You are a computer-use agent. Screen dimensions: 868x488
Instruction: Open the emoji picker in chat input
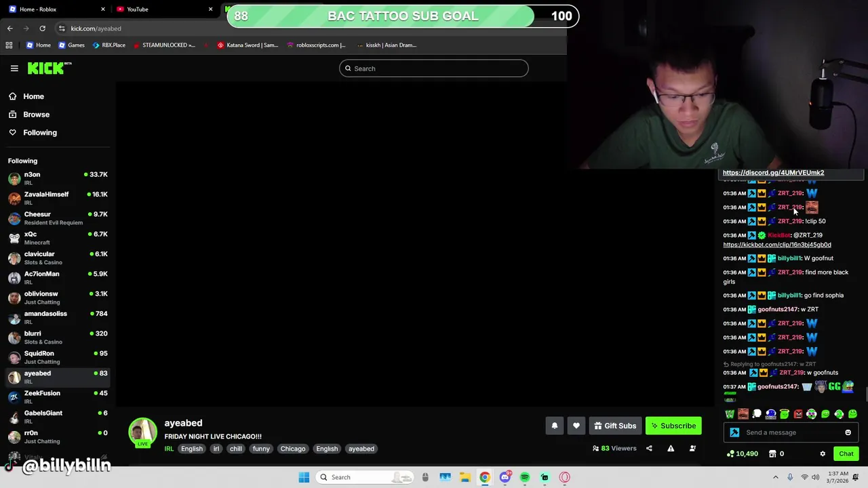848,432
